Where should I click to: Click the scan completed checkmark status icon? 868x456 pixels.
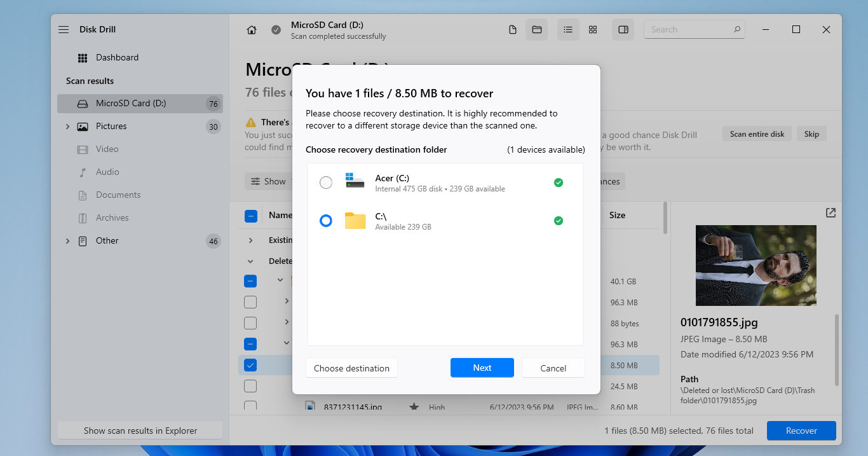pos(276,30)
